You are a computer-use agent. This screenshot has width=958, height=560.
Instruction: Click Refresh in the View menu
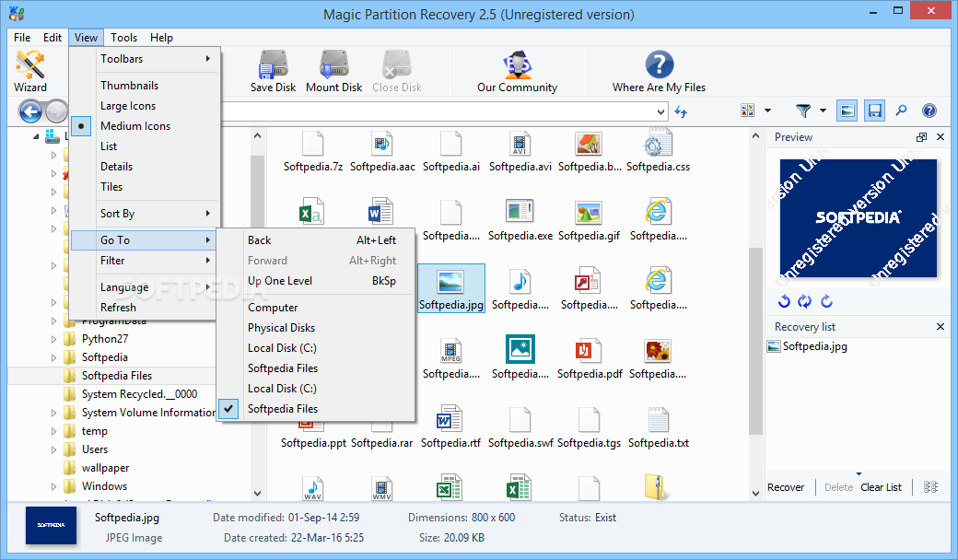tap(145, 308)
